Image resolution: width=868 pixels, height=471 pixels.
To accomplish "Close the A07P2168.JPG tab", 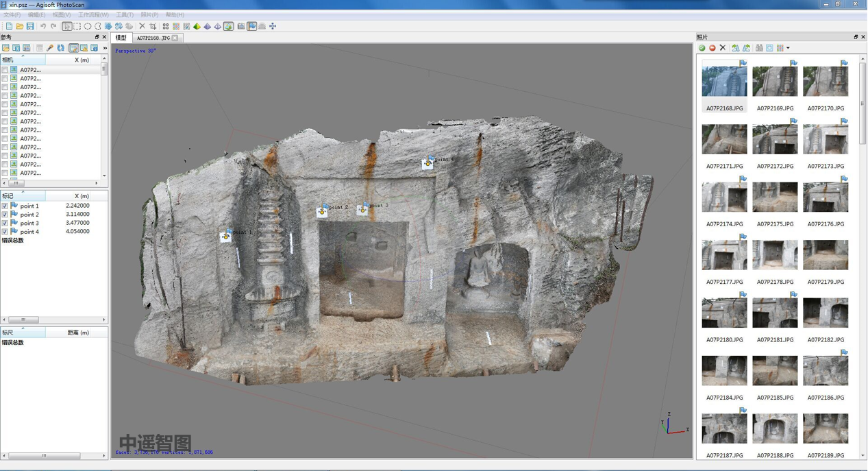I will click(175, 38).
